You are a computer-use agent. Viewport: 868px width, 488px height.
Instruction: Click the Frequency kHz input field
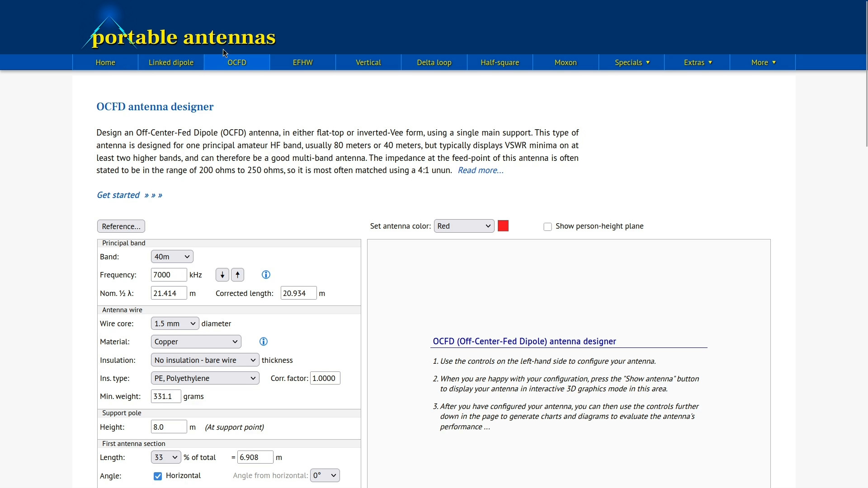coord(169,275)
